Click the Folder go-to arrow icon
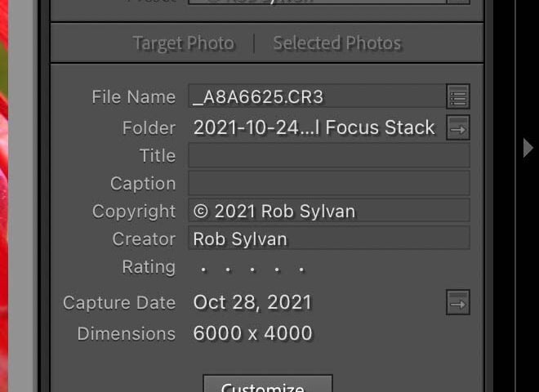This screenshot has width=539, height=392. [x=458, y=128]
